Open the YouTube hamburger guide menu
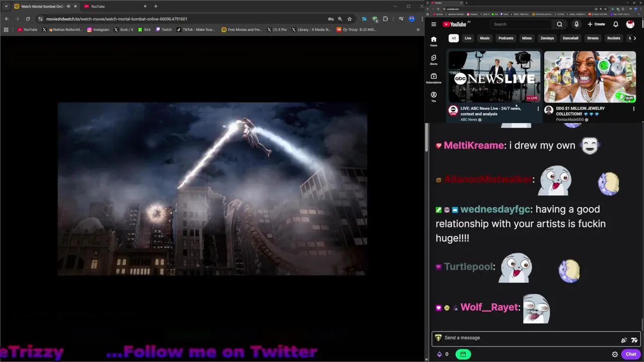The height and width of the screenshot is (362, 644). 434,24
